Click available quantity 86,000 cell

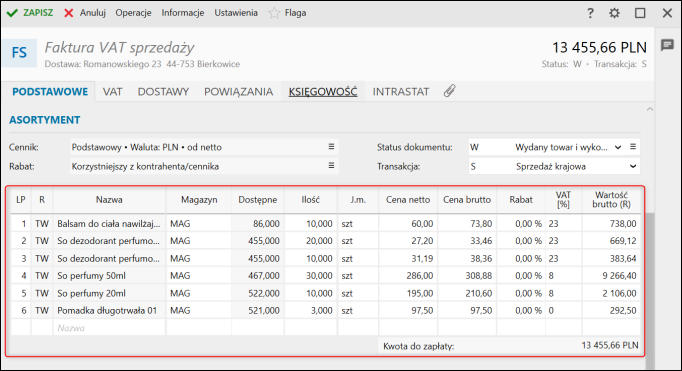point(257,224)
